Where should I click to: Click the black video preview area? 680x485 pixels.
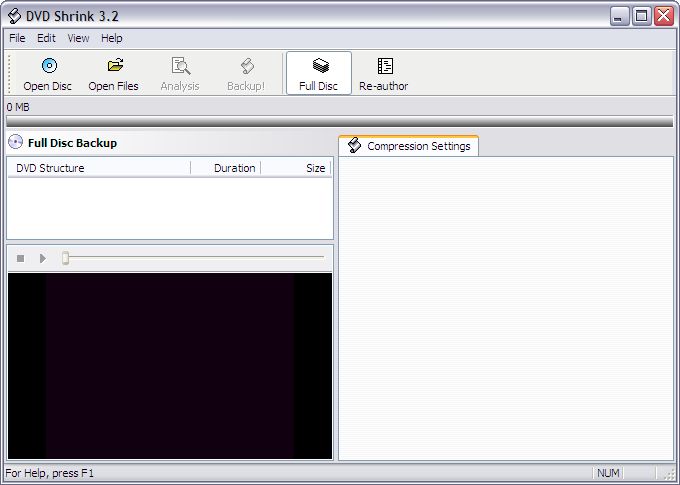(170, 366)
